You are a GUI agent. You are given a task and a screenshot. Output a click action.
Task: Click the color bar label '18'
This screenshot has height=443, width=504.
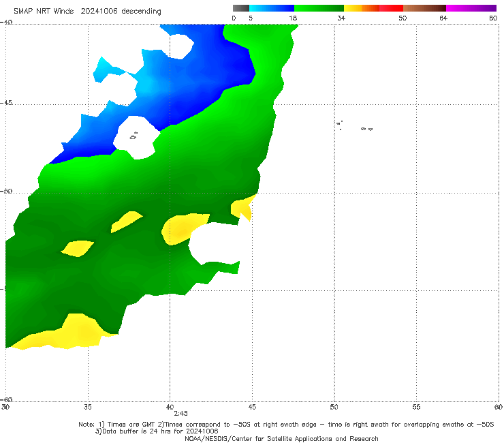point(293,18)
